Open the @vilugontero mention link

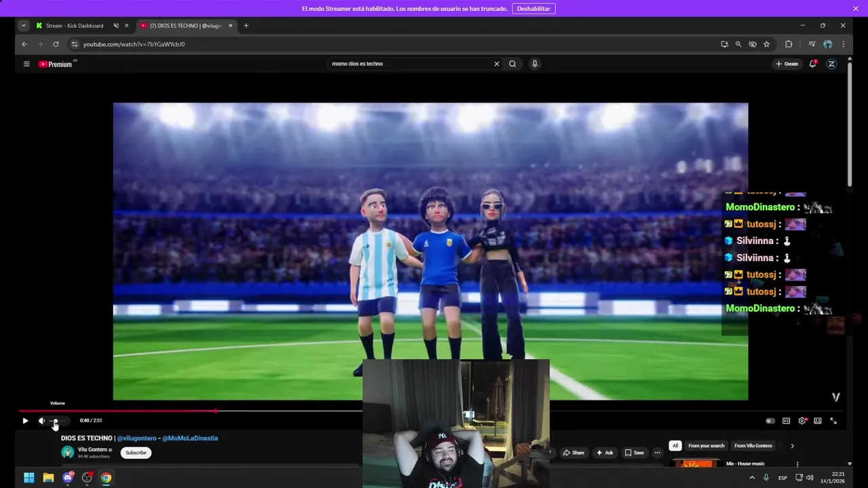coord(136,439)
